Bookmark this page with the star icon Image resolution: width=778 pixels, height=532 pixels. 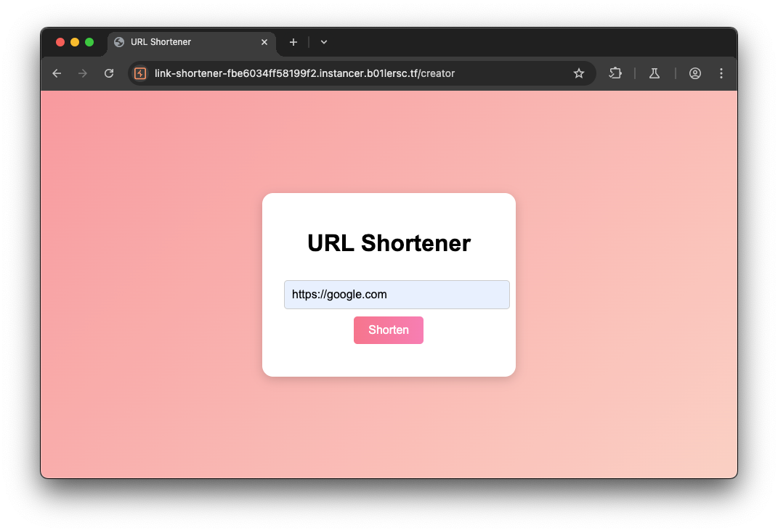coord(578,73)
